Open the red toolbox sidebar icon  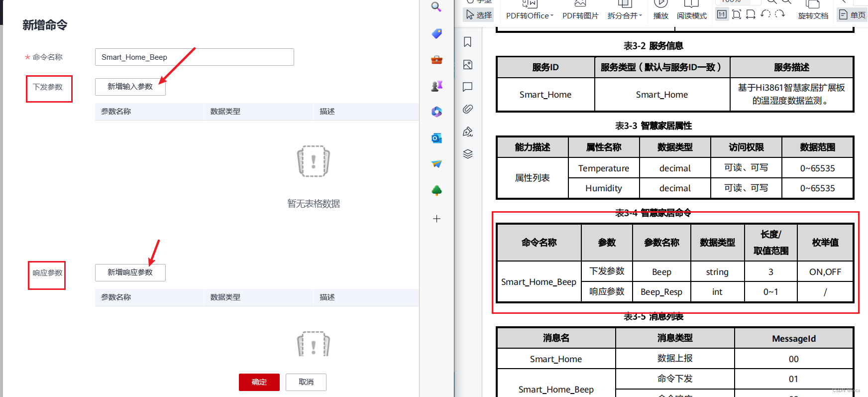(436, 60)
